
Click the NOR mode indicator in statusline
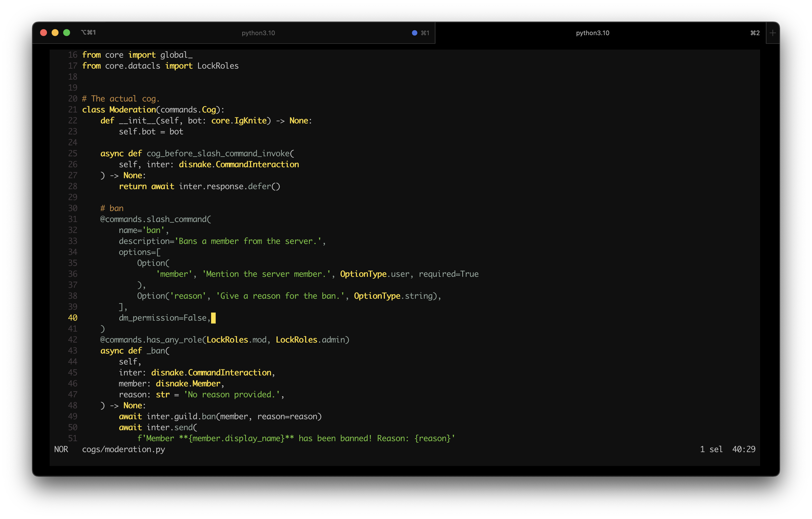(61, 449)
